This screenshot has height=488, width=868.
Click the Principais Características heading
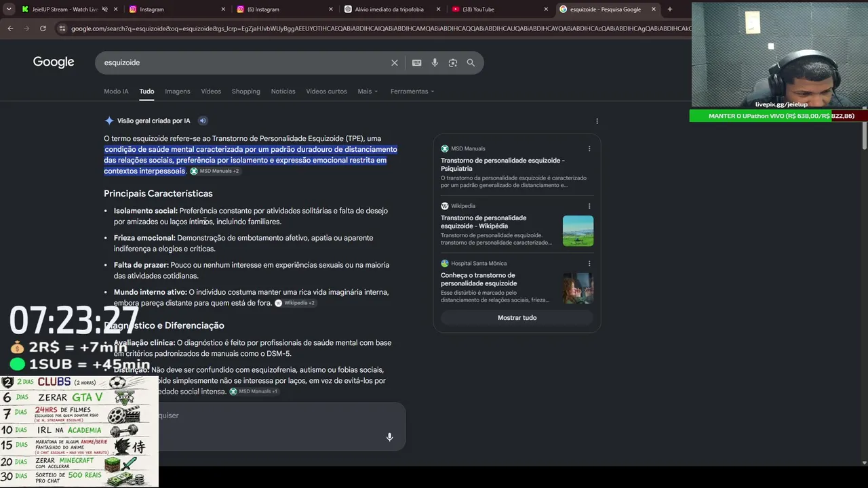click(x=158, y=194)
